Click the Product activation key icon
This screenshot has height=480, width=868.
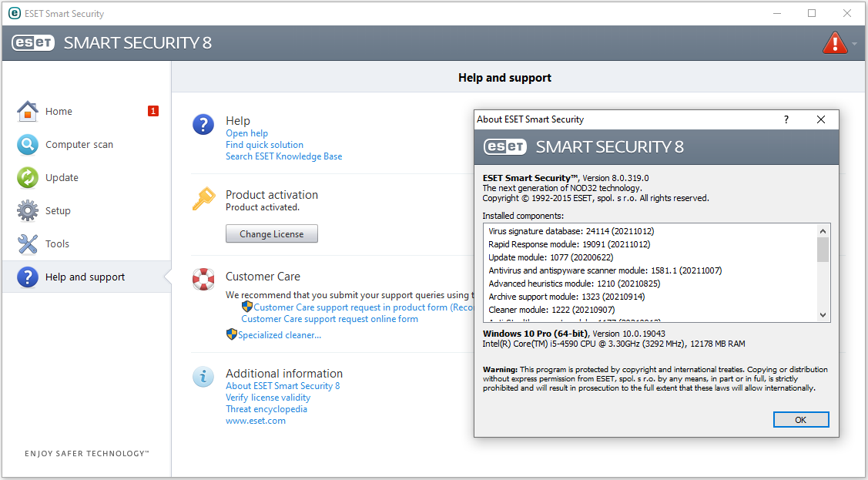pyautogui.click(x=203, y=200)
